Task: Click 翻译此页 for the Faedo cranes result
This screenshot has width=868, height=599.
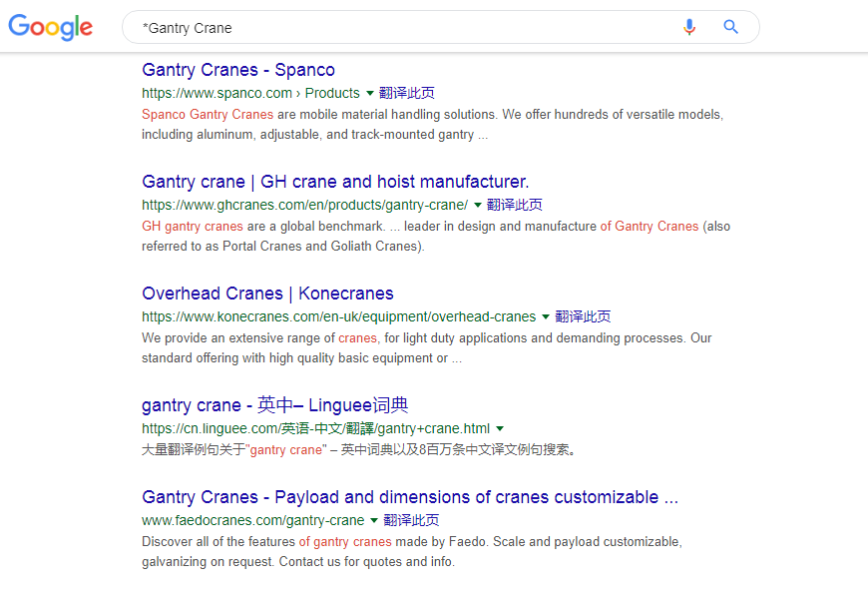Action: (x=411, y=520)
